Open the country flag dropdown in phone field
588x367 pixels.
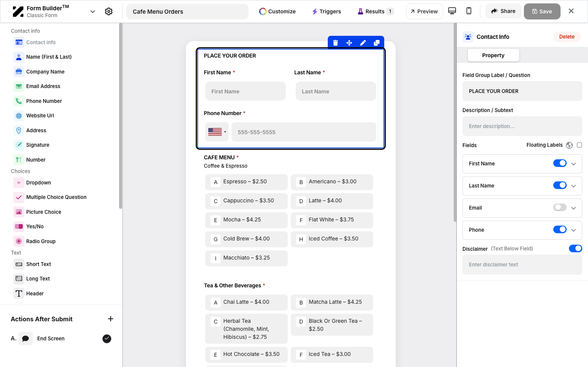[x=217, y=132]
